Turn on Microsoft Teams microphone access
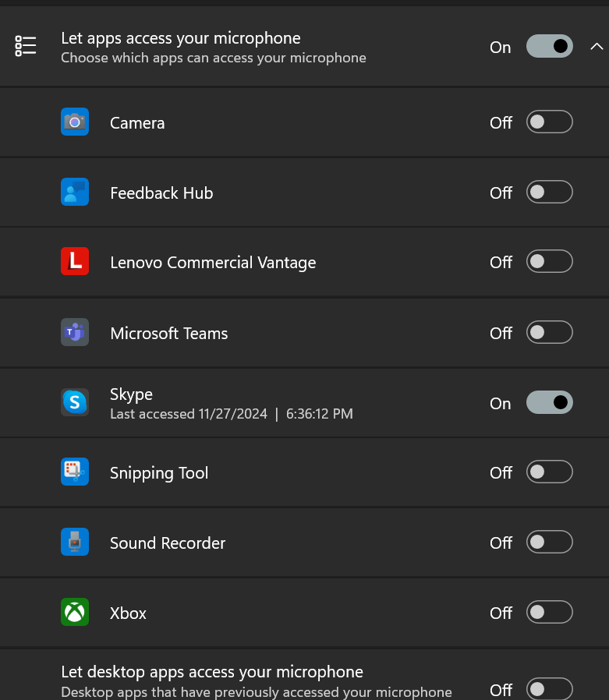Screen dimensions: 609x700 (x=549, y=332)
